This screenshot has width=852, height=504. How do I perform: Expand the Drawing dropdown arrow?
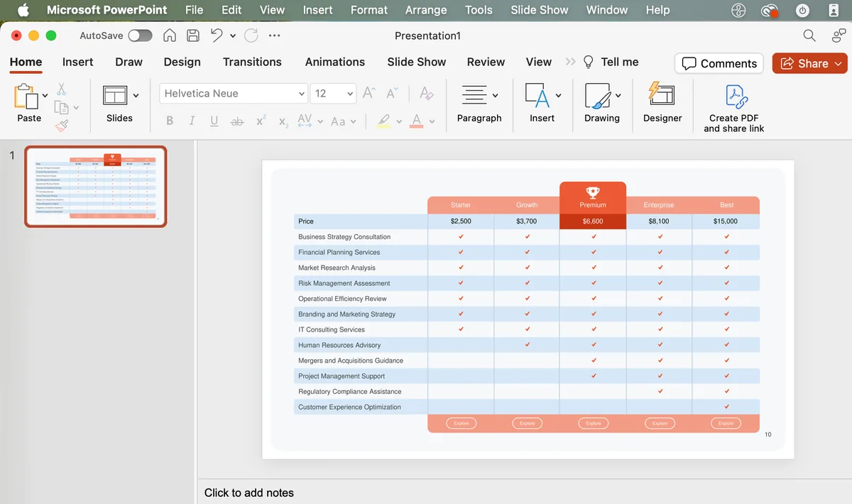click(x=618, y=95)
